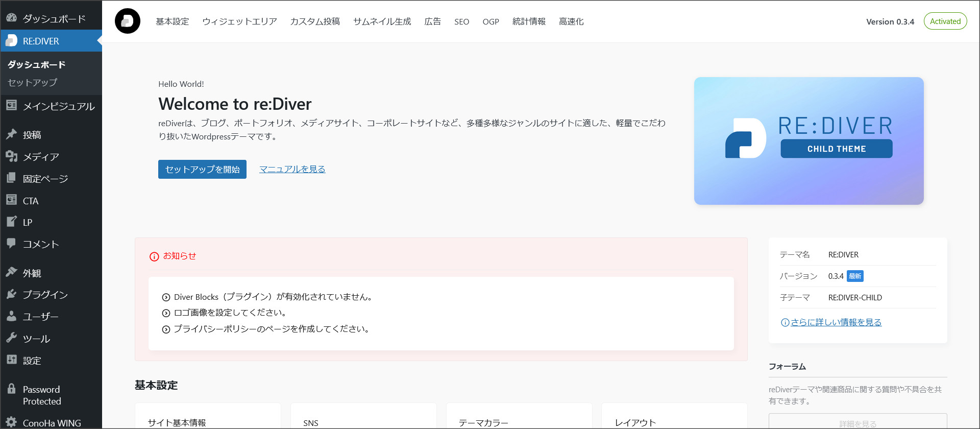Viewport: 980px width, 429px height.
Task: Switch to the ウィジェットエリア tab
Action: pos(239,21)
